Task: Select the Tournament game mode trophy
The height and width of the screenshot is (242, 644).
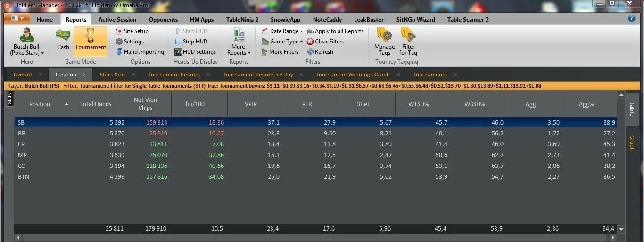Action: click(91, 42)
